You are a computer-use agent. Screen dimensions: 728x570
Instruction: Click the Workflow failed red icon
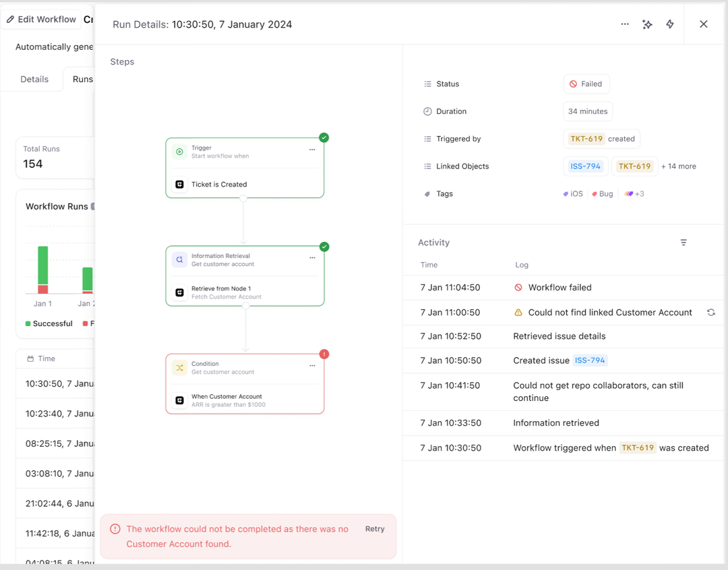point(518,287)
